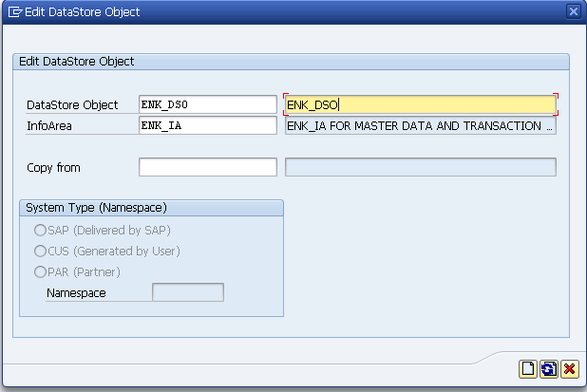Image resolution: width=587 pixels, height=392 pixels.
Task: Click the Namespace input box
Action: click(x=188, y=292)
